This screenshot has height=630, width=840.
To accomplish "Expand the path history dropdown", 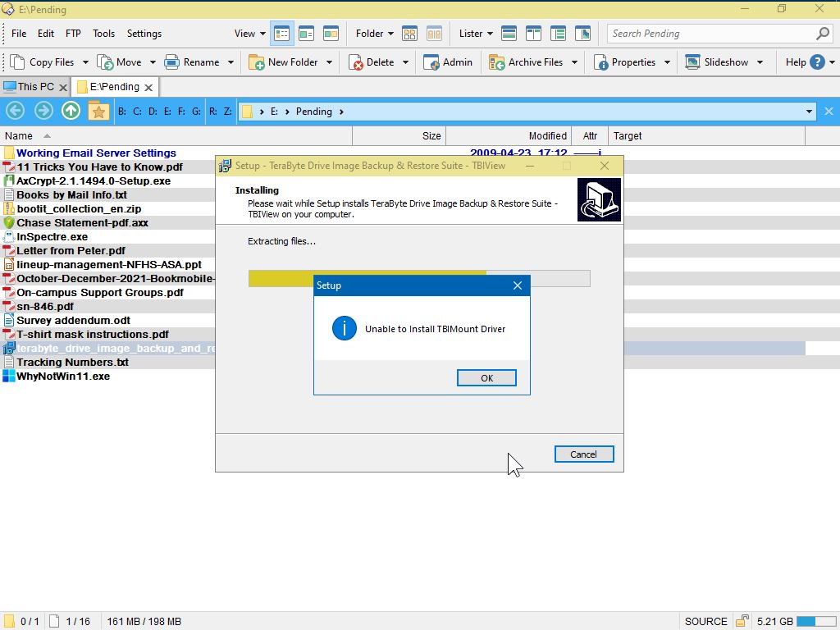I will [809, 112].
